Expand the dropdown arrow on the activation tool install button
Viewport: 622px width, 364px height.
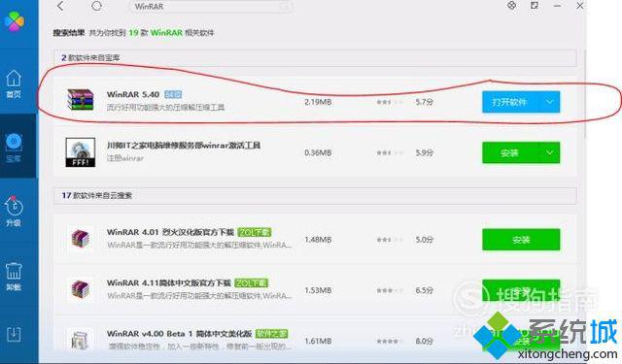(550, 153)
